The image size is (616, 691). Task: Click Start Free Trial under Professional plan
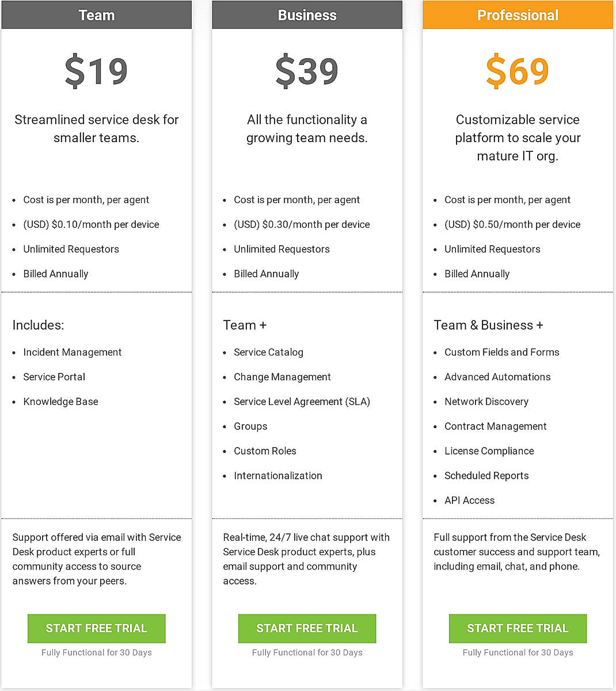pos(518,628)
